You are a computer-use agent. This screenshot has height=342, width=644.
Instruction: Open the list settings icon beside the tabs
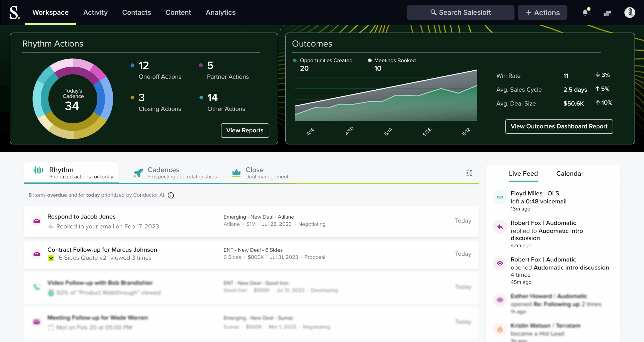pos(469,173)
